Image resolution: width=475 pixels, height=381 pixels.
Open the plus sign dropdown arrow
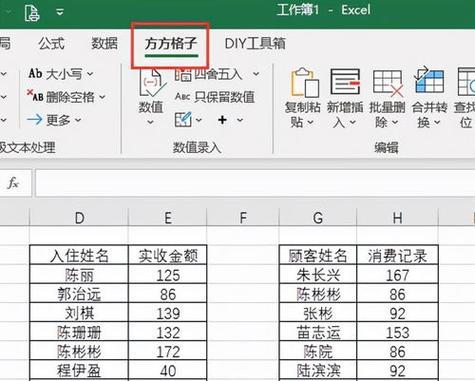[240, 120]
